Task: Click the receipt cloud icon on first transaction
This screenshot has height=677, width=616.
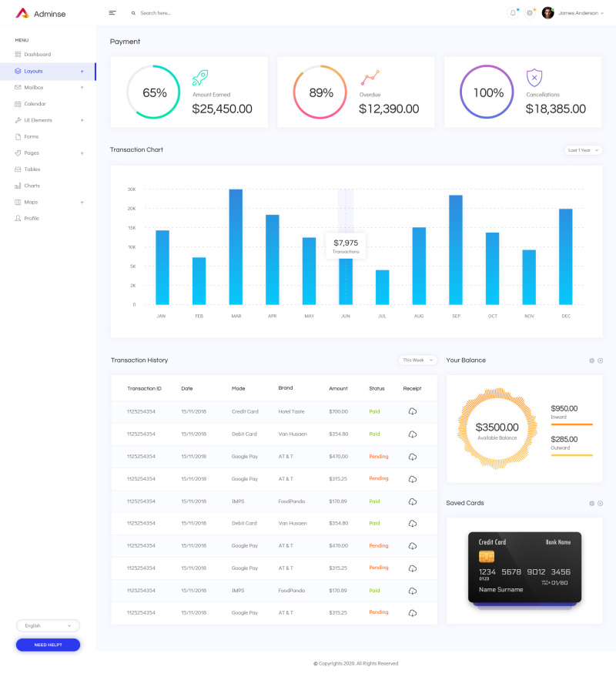Action: click(x=412, y=411)
